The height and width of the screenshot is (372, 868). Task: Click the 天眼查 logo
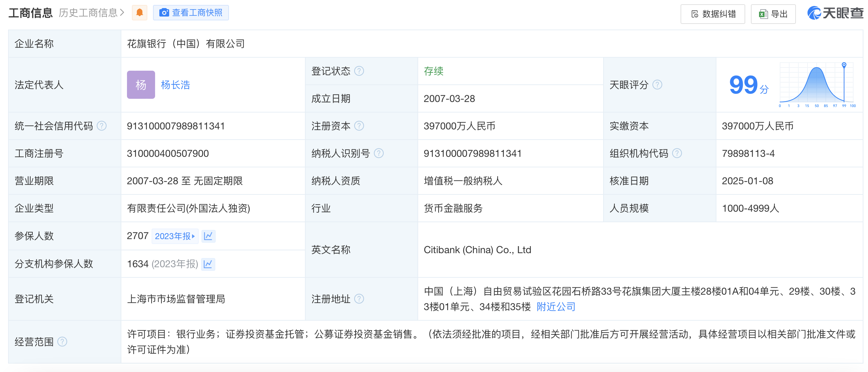click(x=835, y=13)
